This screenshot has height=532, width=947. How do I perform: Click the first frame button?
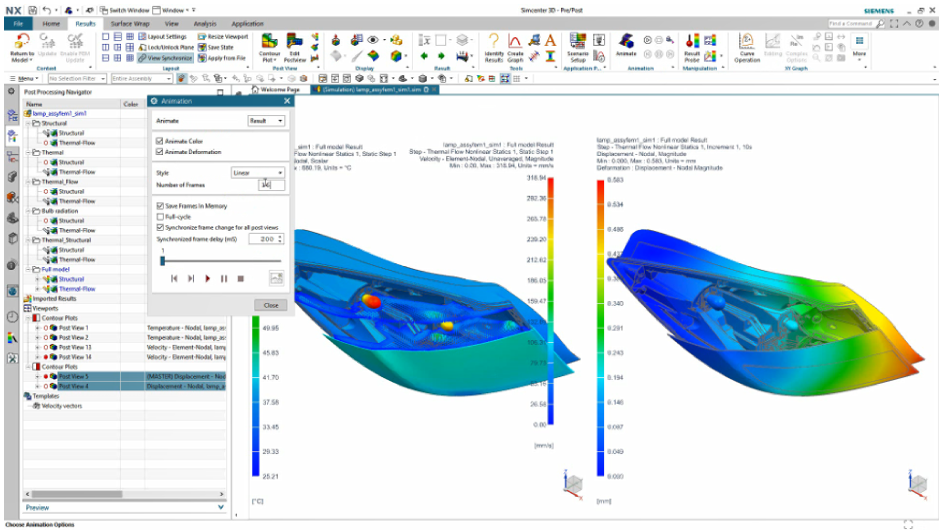(x=174, y=278)
